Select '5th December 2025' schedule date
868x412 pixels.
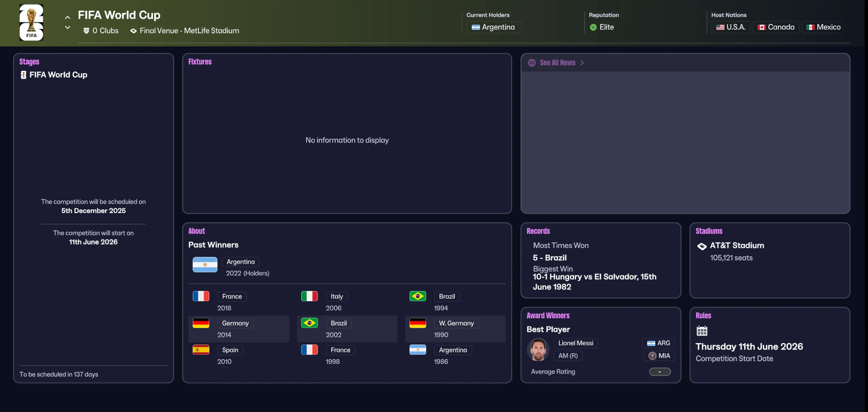point(93,211)
